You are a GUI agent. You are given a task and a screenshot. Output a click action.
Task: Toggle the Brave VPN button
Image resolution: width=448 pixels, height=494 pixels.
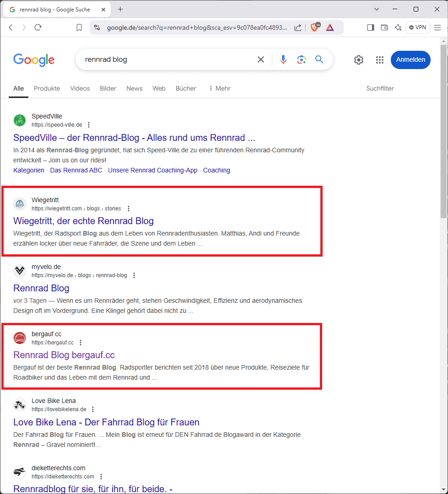pyautogui.click(x=417, y=27)
